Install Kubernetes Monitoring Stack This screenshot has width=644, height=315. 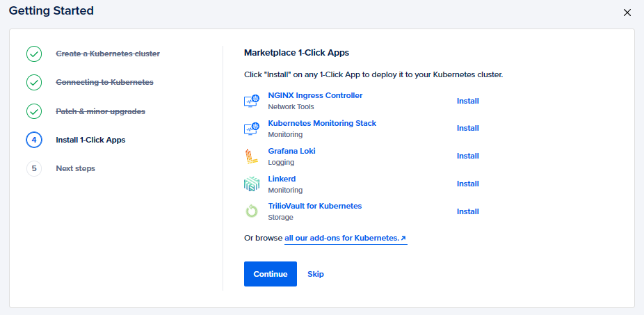point(467,128)
